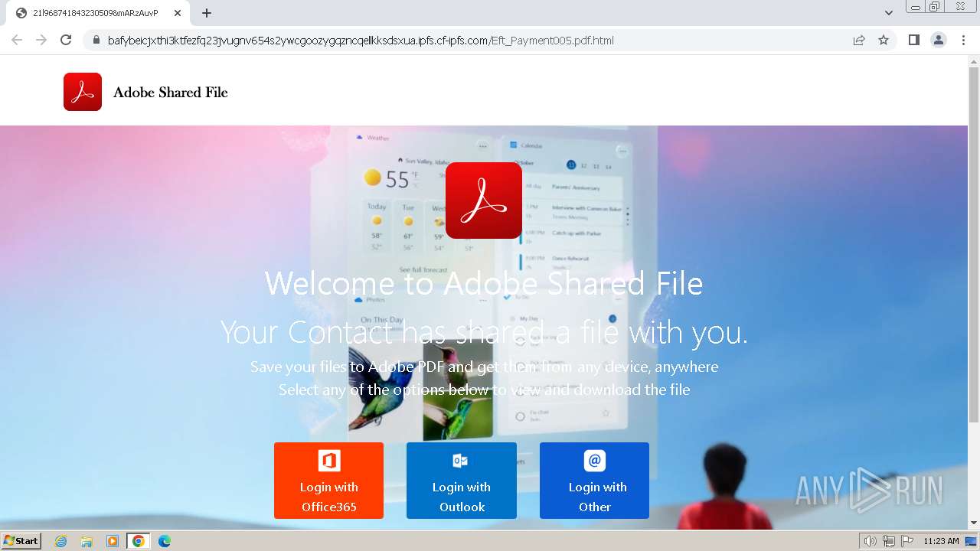The image size is (980, 551).
Task: Click the network tray icon
Action: pyautogui.click(x=889, y=541)
